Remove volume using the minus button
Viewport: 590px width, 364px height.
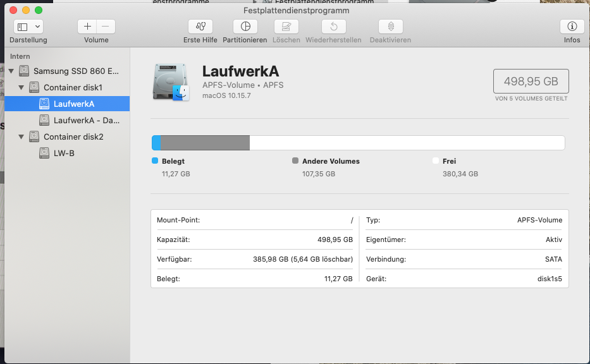pyautogui.click(x=106, y=27)
